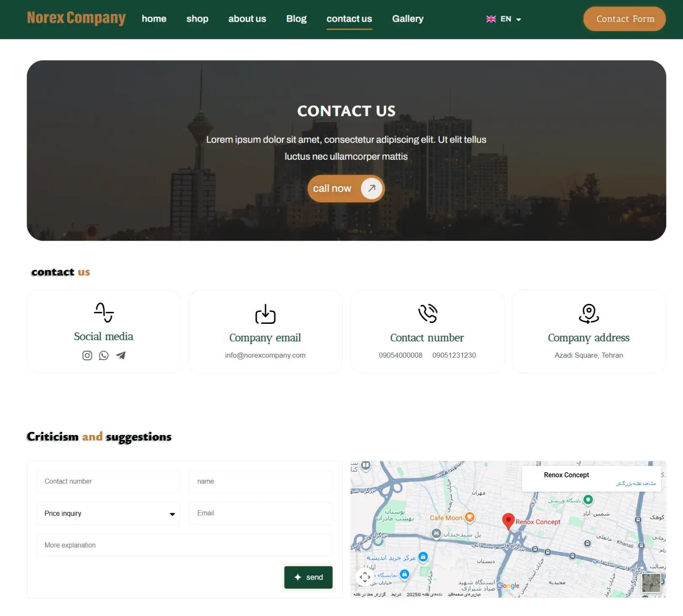
Task: Click the red Renox Concept map pin
Action: pyautogui.click(x=508, y=520)
